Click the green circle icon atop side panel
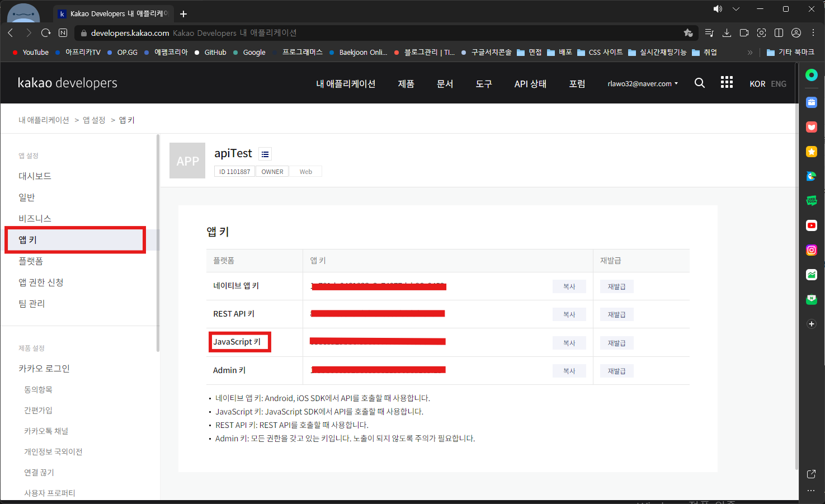 click(x=812, y=75)
